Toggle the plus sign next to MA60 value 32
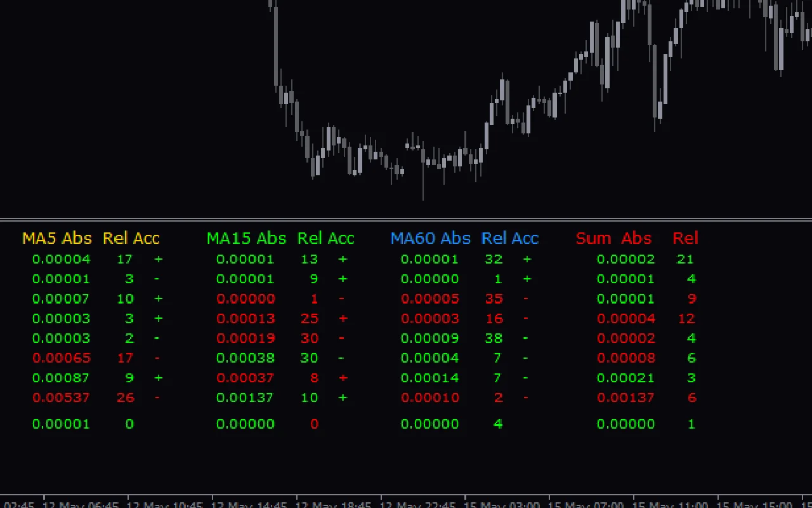 527,259
